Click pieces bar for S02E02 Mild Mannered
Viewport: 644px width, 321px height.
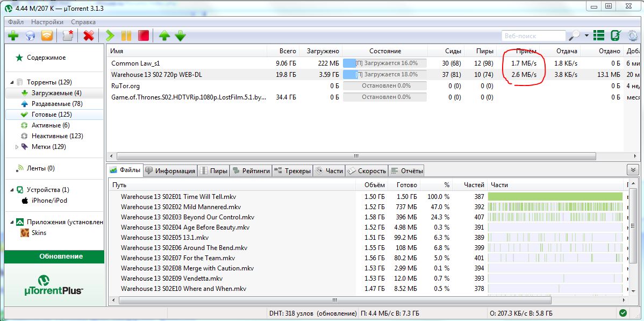click(555, 206)
